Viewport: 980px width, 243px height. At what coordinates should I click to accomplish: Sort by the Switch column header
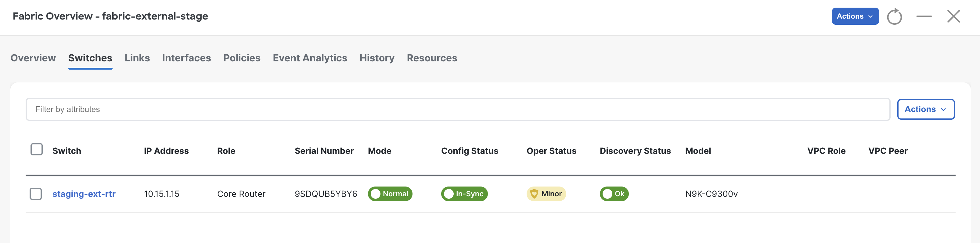point(67,151)
